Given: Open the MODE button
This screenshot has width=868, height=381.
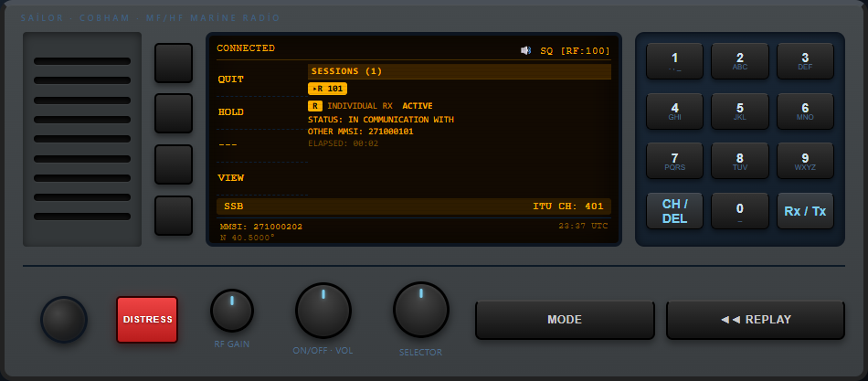Looking at the screenshot, I should coord(565,320).
